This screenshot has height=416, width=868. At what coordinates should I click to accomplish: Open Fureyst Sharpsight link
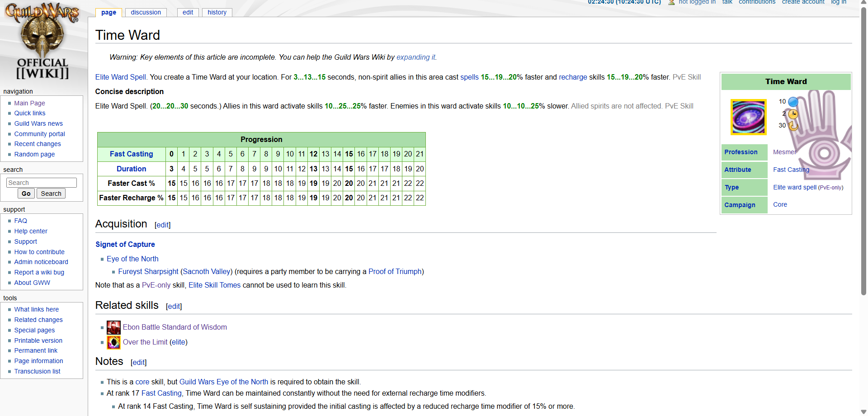(148, 271)
